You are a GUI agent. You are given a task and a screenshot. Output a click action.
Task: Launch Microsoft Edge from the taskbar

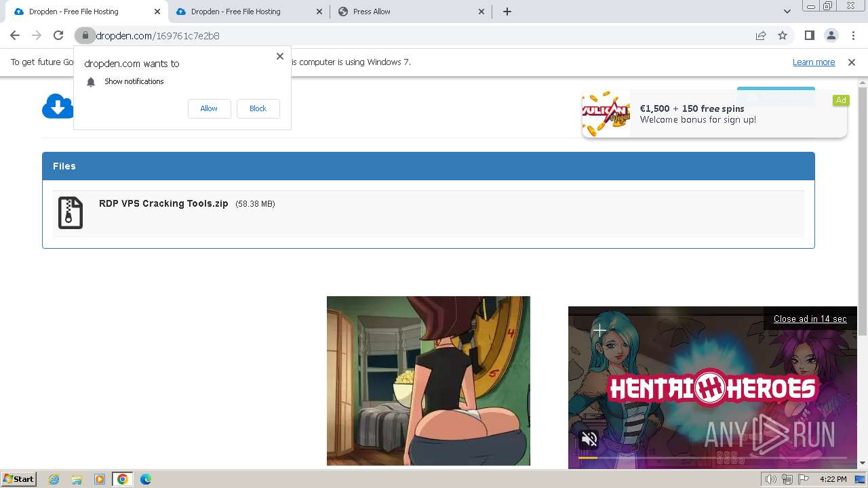146,479
